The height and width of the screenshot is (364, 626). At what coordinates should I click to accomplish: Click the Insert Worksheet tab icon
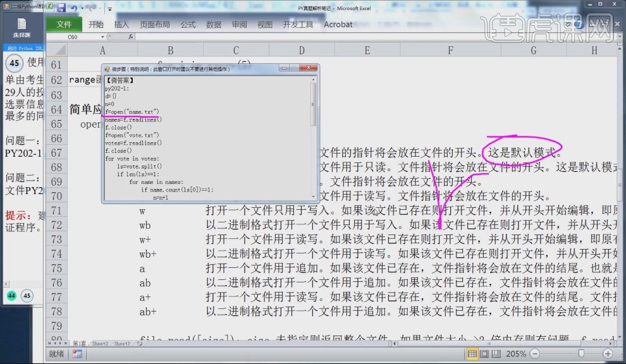click(x=140, y=343)
